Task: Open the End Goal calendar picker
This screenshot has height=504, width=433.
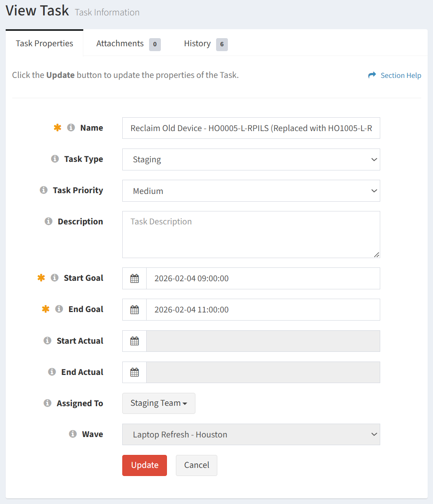Action: [x=134, y=310]
